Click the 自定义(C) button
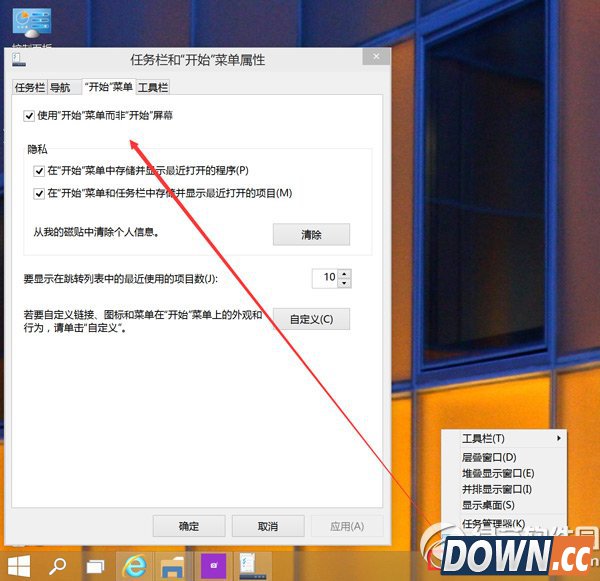The image size is (600, 581). pyautogui.click(x=311, y=319)
